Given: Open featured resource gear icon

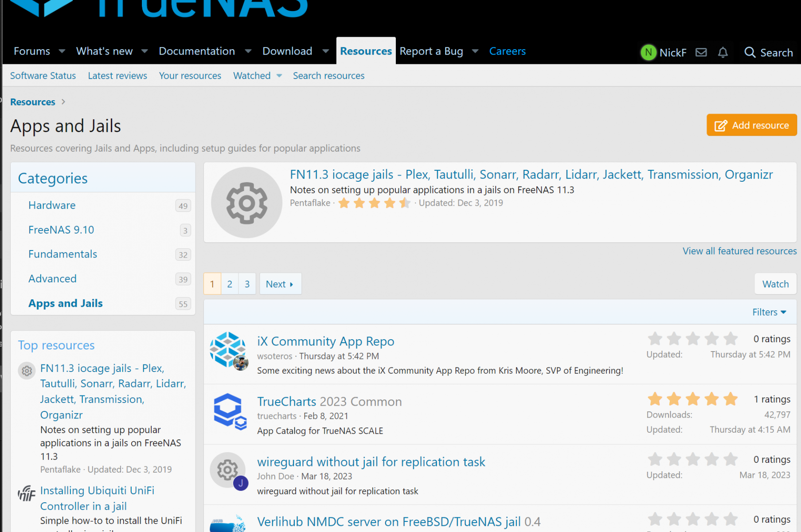Looking at the screenshot, I should [x=246, y=203].
